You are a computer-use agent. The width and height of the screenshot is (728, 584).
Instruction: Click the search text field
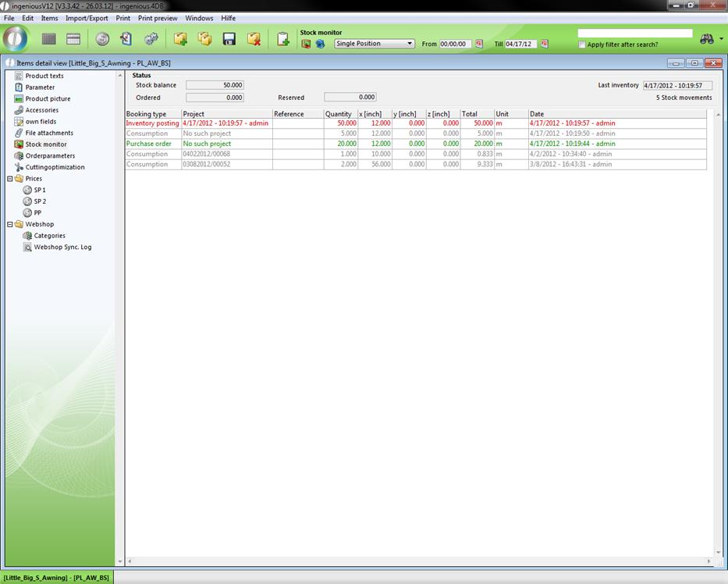click(x=634, y=34)
